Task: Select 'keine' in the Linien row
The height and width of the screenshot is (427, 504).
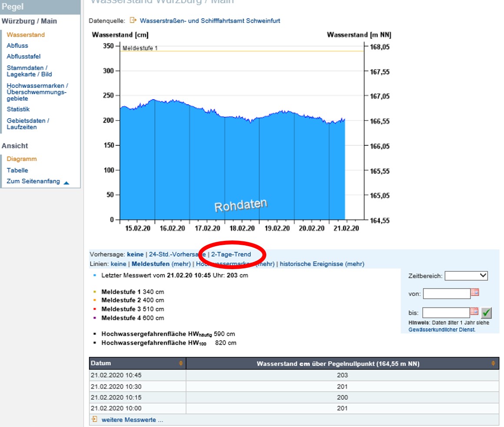Action: [x=118, y=264]
